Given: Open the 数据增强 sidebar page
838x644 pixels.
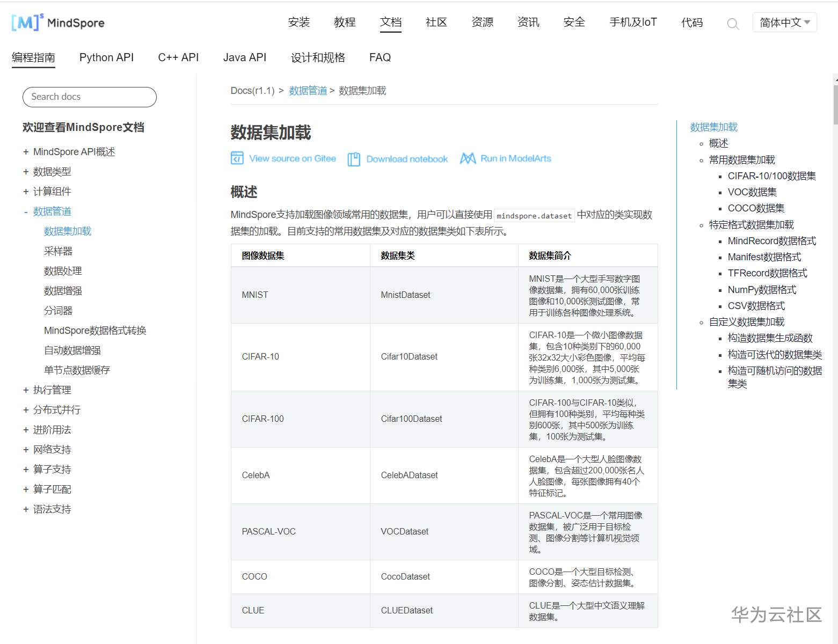Looking at the screenshot, I should coord(63,291).
